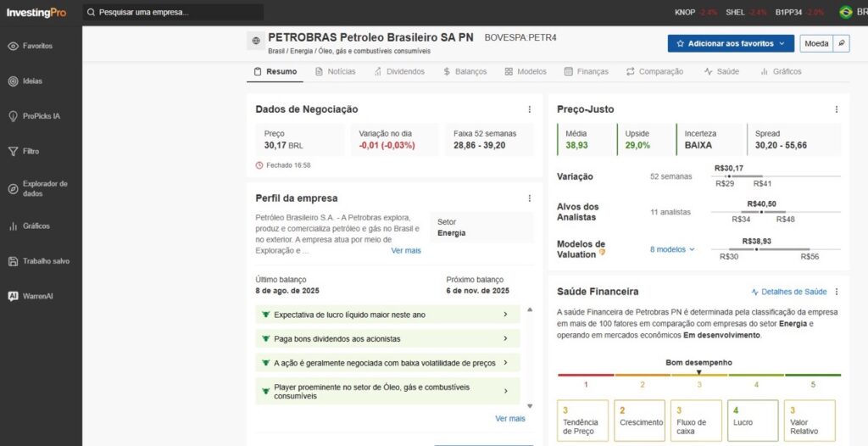Click the Crescimento score card
The height and width of the screenshot is (446, 868).
(x=640, y=421)
